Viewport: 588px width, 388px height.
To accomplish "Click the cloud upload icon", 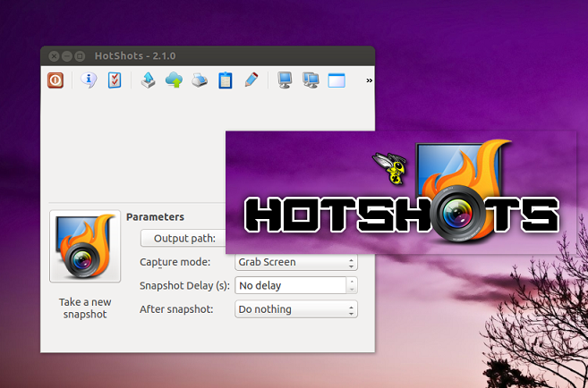I will point(174,80).
